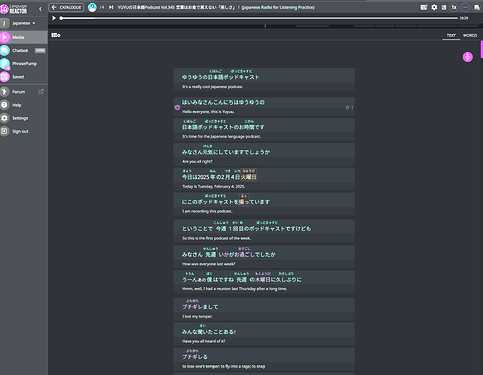Open the Chatbot section
This screenshot has height=375, width=483.
(x=23, y=50)
